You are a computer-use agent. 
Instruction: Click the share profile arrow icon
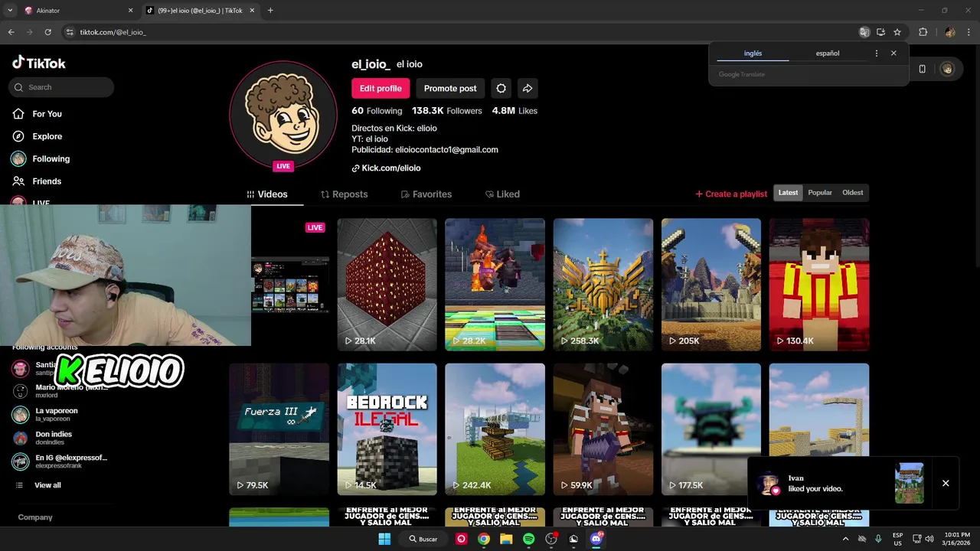tap(528, 88)
